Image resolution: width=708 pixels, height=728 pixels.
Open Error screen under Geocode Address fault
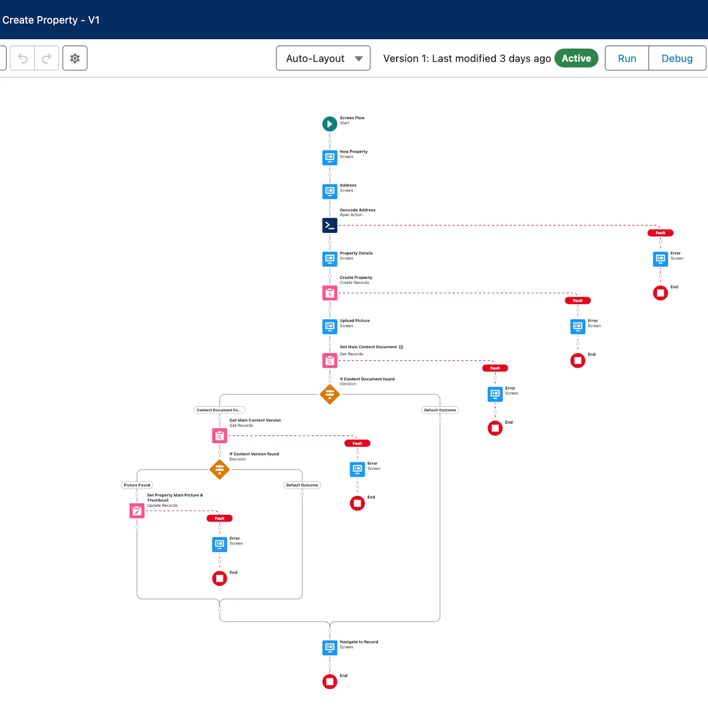coord(660,259)
